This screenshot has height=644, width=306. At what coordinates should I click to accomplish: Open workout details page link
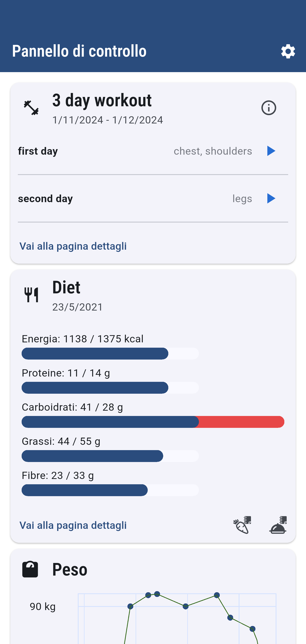(73, 246)
